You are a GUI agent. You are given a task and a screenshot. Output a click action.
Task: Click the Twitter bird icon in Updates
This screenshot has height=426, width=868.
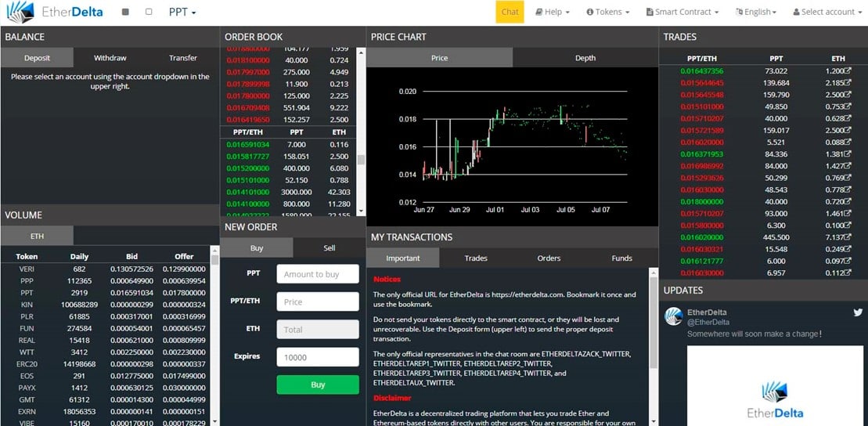click(858, 313)
